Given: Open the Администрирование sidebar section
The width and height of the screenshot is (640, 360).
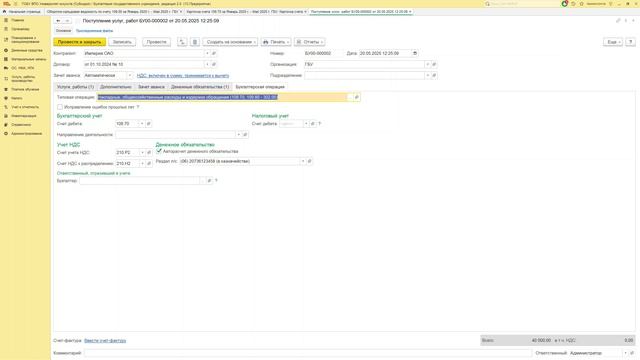Looking at the screenshot, I should tap(27, 134).
